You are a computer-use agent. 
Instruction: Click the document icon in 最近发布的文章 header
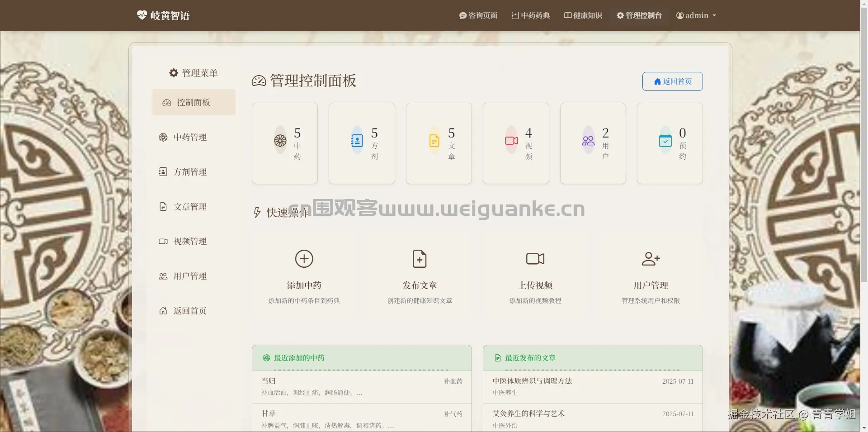coord(498,358)
